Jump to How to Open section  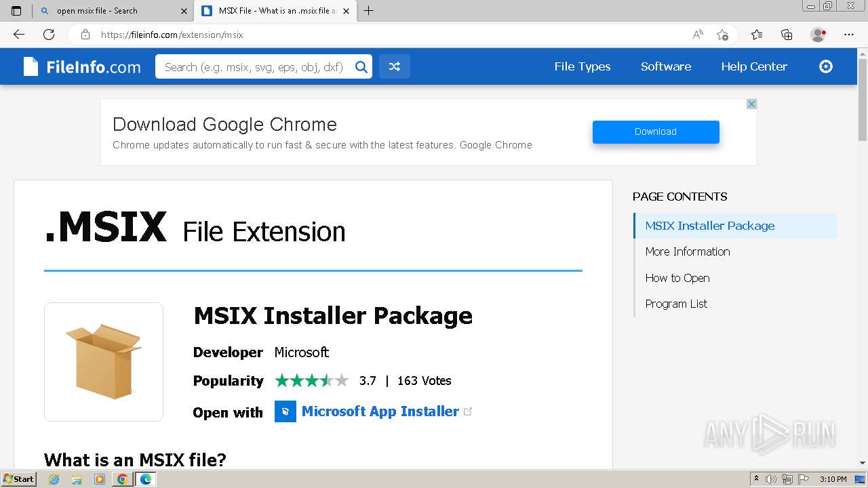677,278
